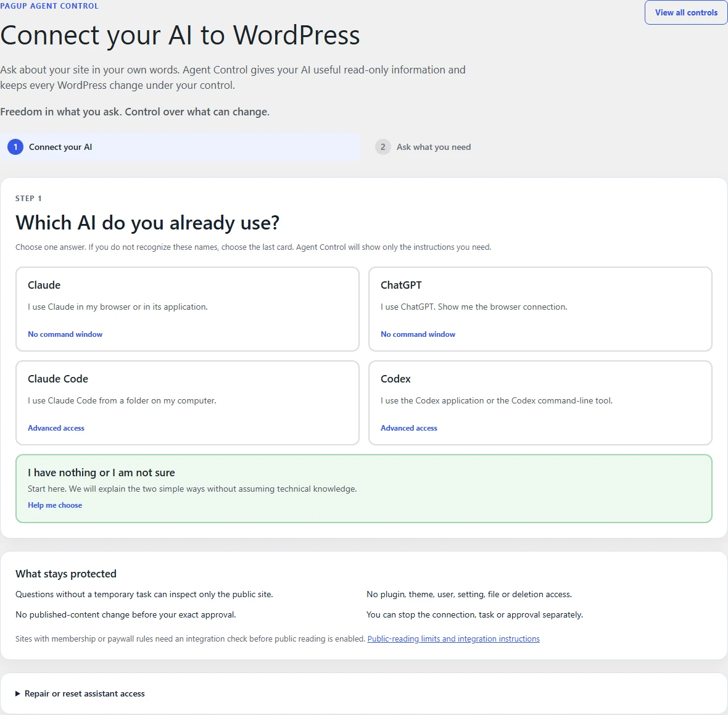The height and width of the screenshot is (715, 728).
Task: Click the Connect your AI to WordPress heading
Action: click(x=180, y=35)
